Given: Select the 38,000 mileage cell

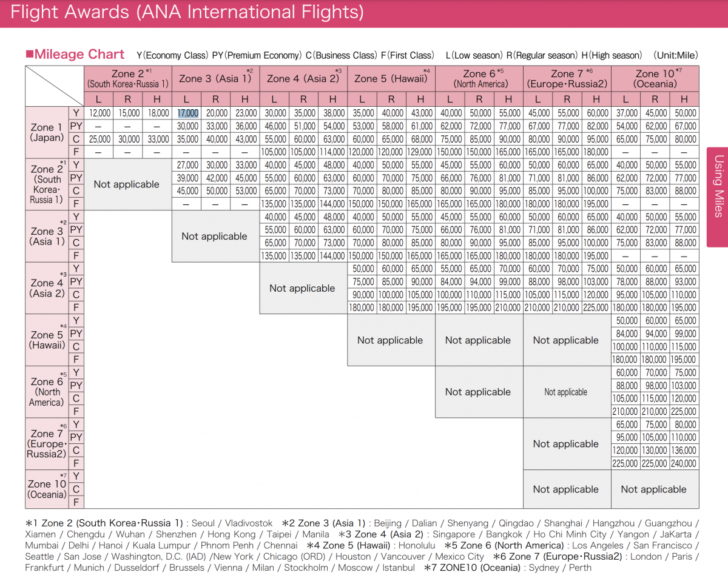Looking at the screenshot, I should (x=333, y=113).
